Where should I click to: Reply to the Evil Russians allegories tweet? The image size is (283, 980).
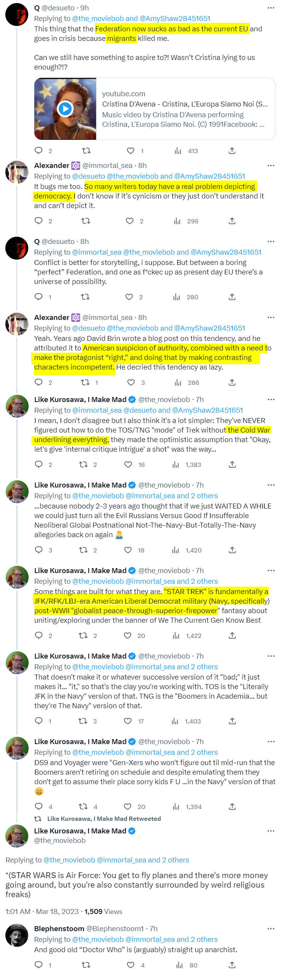coord(39,550)
